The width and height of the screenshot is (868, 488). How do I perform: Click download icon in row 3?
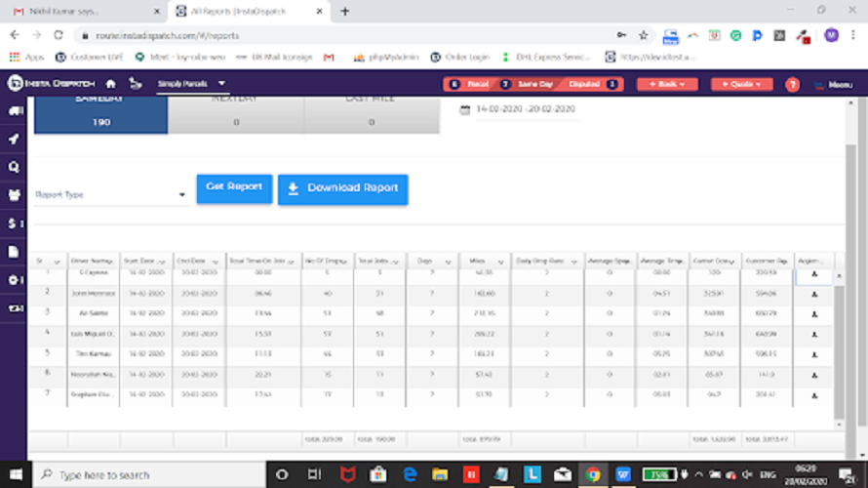tap(814, 313)
